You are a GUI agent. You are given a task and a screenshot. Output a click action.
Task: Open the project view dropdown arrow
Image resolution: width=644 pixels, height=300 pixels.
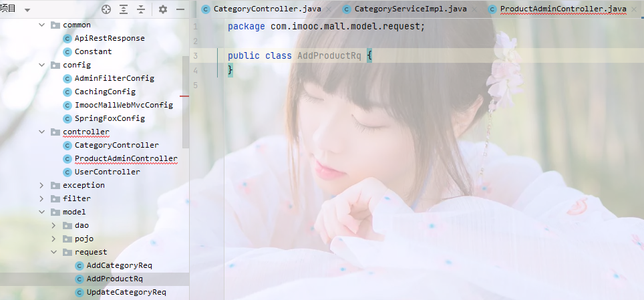click(27, 10)
